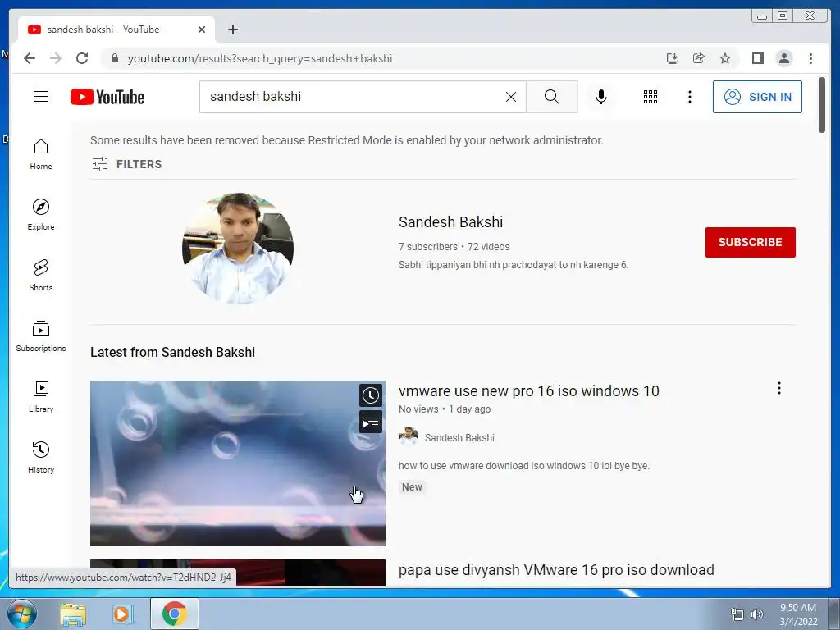The height and width of the screenshot is (630, 840).
Task: Reload the current page
Action: click(82, 58)
